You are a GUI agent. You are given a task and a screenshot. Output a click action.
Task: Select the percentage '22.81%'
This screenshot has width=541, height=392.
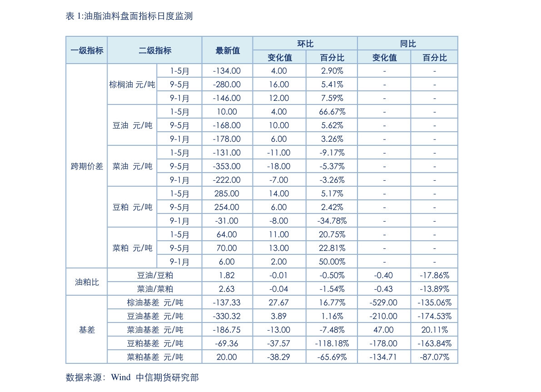click(x=332, y=248)
